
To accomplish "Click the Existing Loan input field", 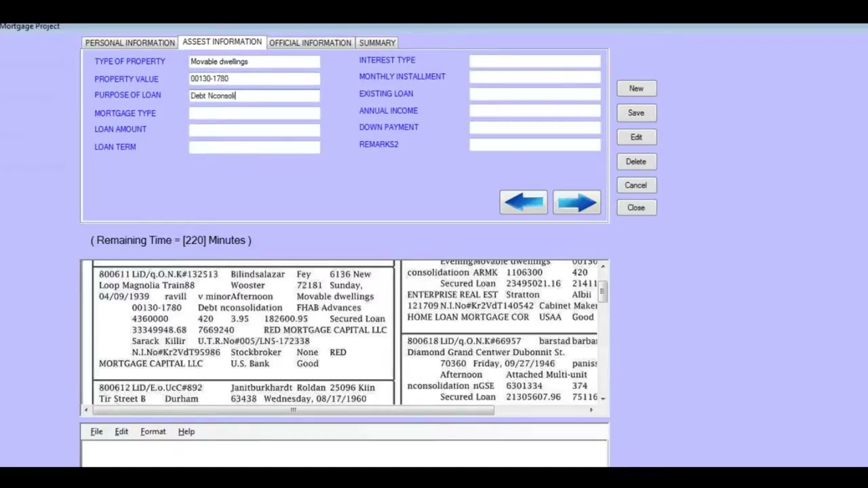I will click(535, 94).
